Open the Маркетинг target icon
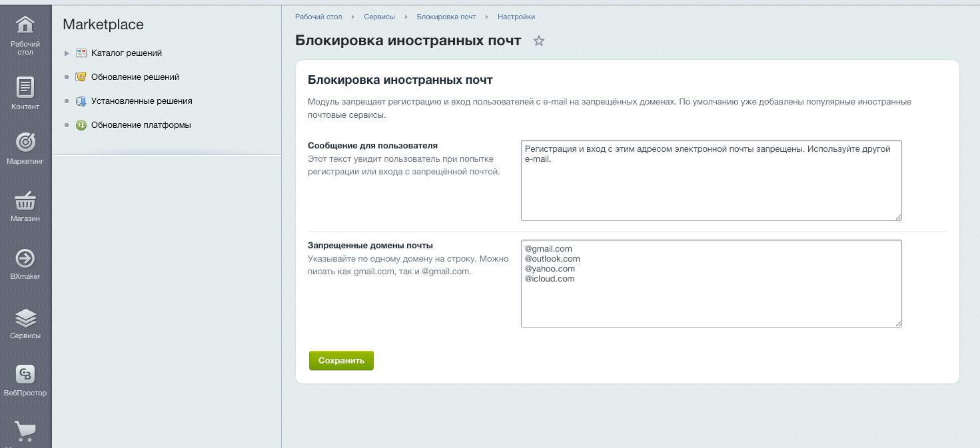Image resolution: width=980 pixels, height=448 pixels. [25, 142]
